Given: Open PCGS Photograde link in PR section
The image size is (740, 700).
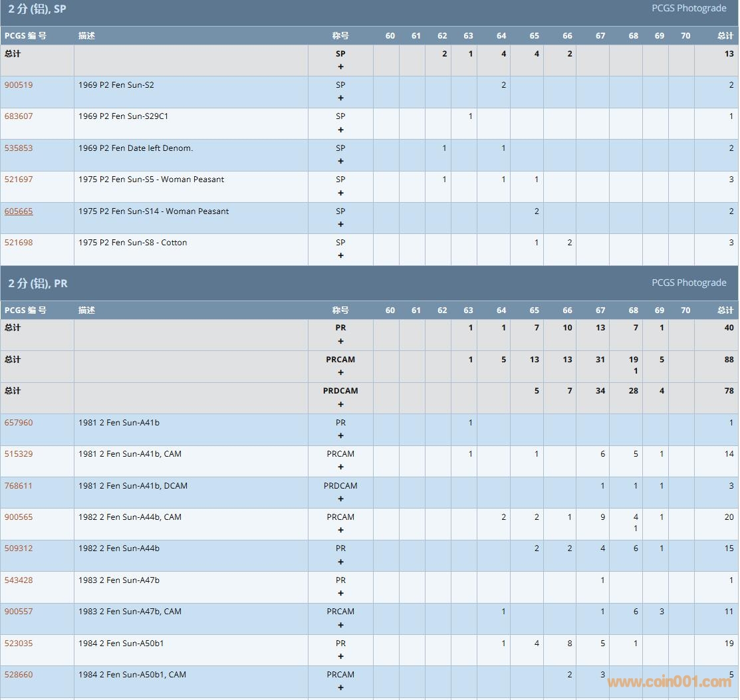Looking at the screenshot, I should [689, 283].
